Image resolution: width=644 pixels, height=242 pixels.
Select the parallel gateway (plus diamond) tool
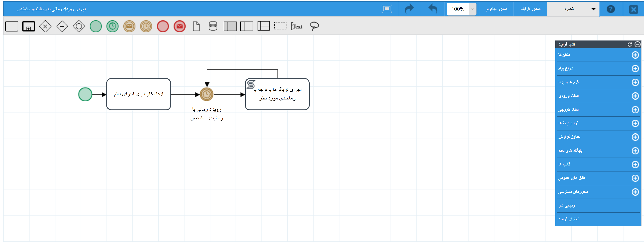point(62,26)
